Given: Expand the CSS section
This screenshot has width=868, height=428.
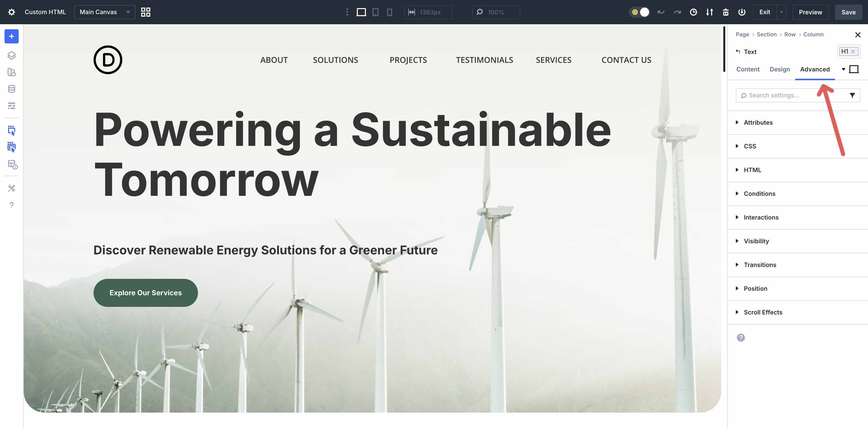Looking at the screenshot, I should (x=750, y=146).
